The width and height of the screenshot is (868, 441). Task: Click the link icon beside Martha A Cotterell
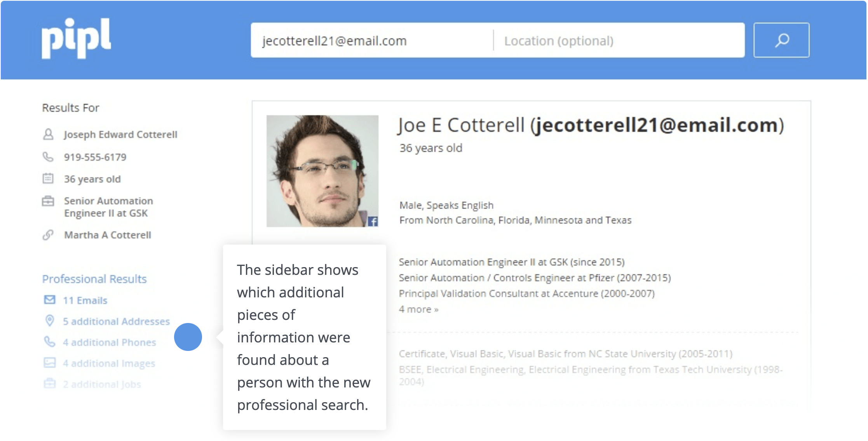[x=48, y=235]
